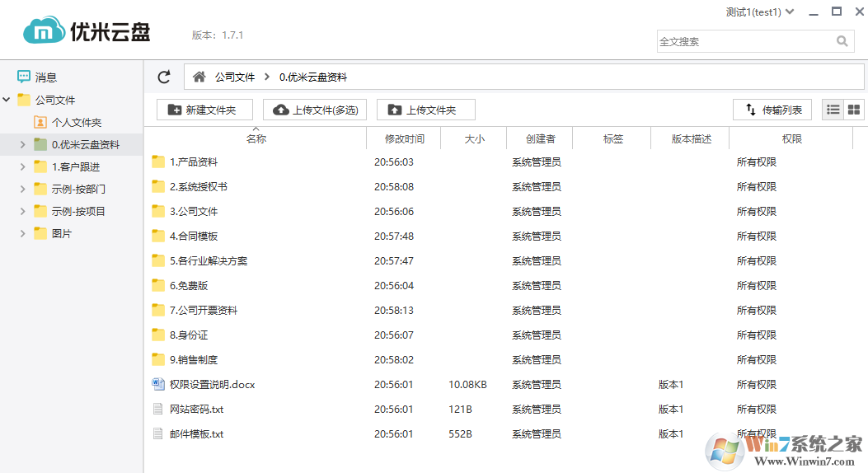The image size is (868, 473).
Task: Select 示例-按项目 in the sidebar tree
Action: tap(78, 211)
